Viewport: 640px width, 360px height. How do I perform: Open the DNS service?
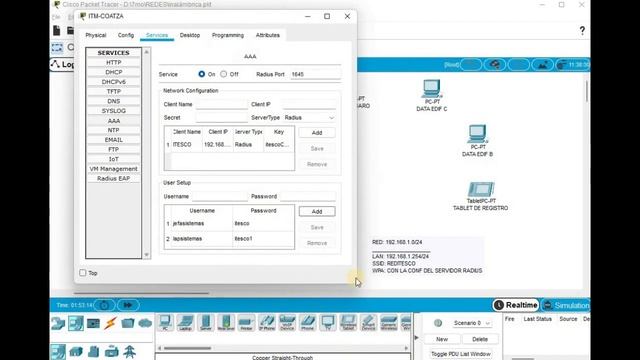tap(113, 101)
